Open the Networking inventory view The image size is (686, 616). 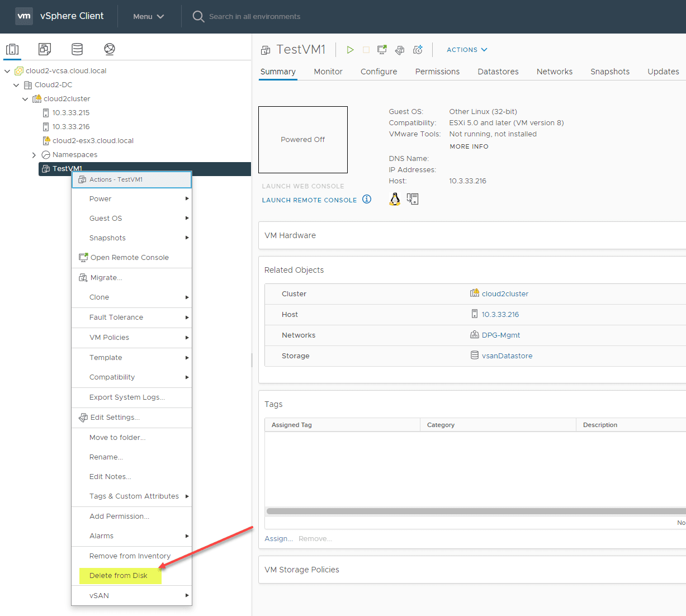click(x=109, y=49)
